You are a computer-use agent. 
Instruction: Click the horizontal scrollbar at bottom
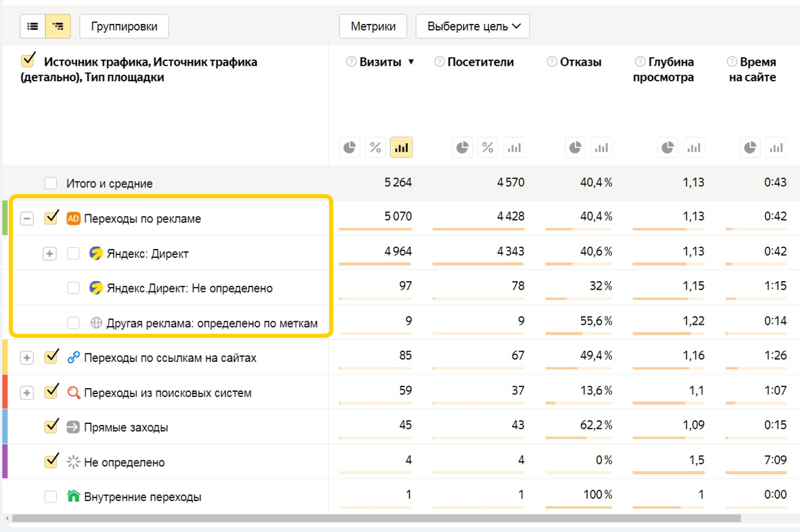[x=376, y=518]
